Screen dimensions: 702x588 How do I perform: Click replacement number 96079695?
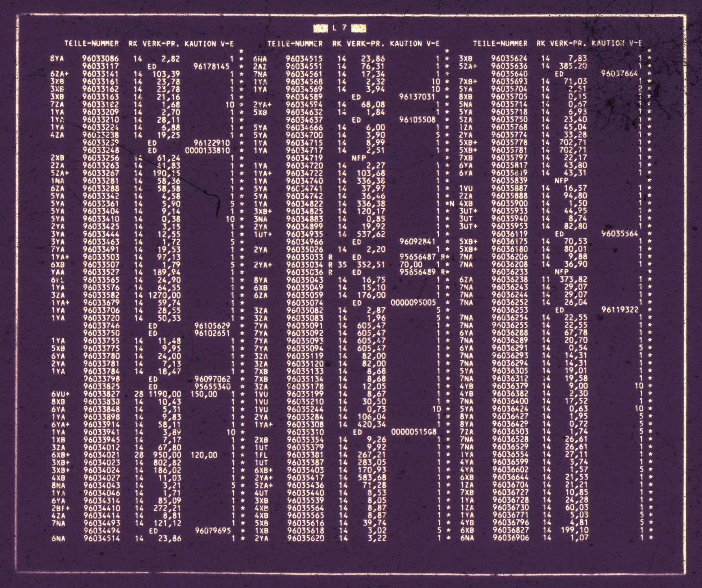tap(213, 531)
